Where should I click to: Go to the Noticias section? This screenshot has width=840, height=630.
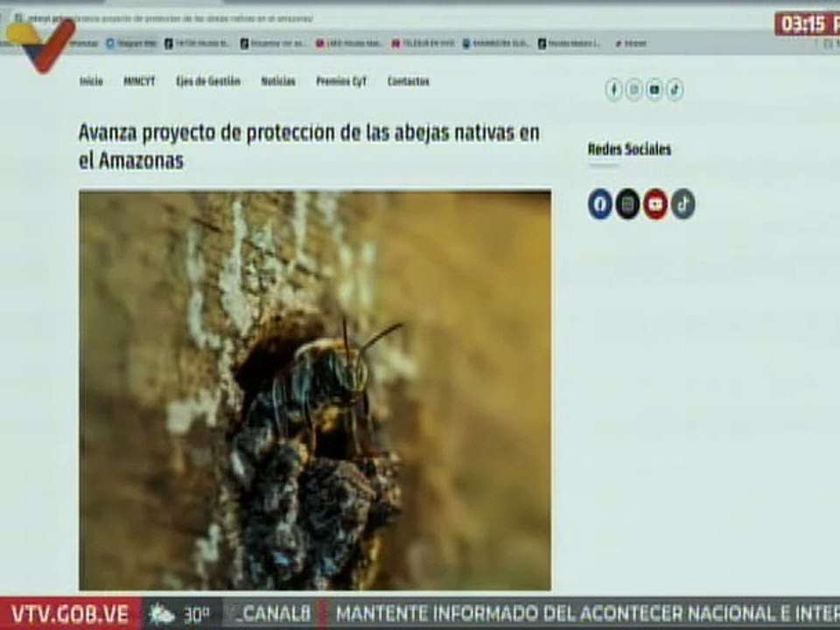point(278,81)
